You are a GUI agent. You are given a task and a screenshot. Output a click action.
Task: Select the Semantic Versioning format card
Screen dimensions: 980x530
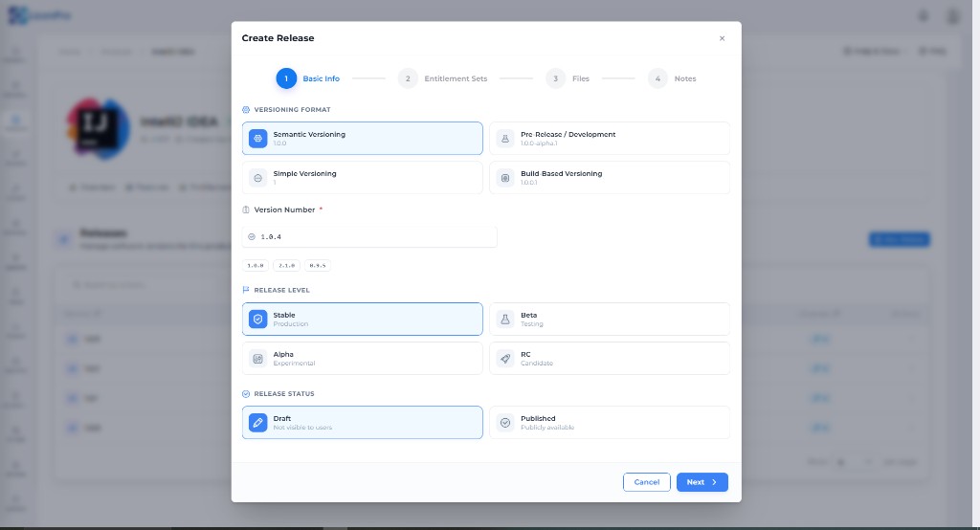point(362,138)
